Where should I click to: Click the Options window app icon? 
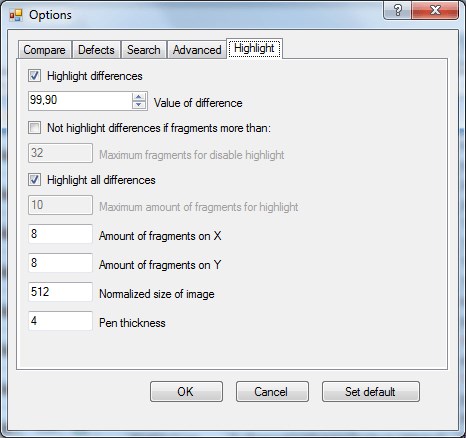(x=16, y=15)
